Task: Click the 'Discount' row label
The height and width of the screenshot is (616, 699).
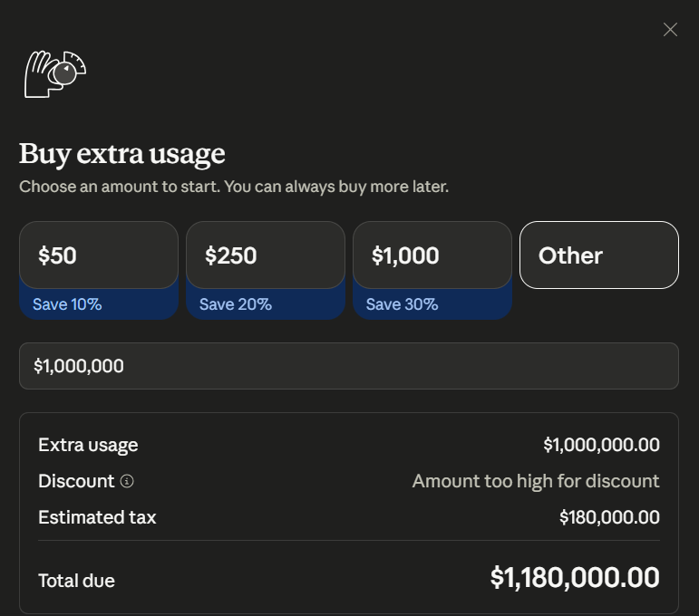Action: click(76, 481)
